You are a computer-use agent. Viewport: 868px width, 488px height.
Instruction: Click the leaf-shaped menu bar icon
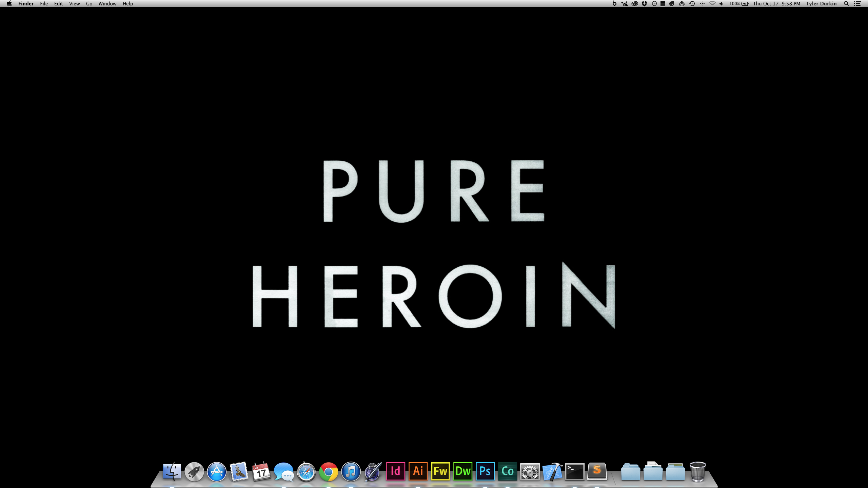[672, 4]
